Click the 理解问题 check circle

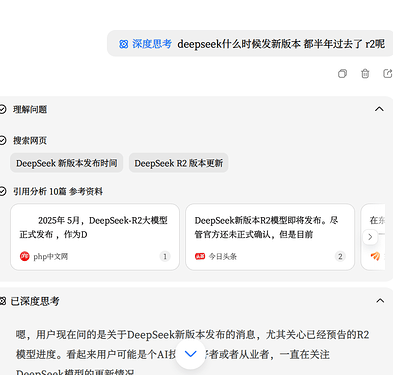[3, 109]
